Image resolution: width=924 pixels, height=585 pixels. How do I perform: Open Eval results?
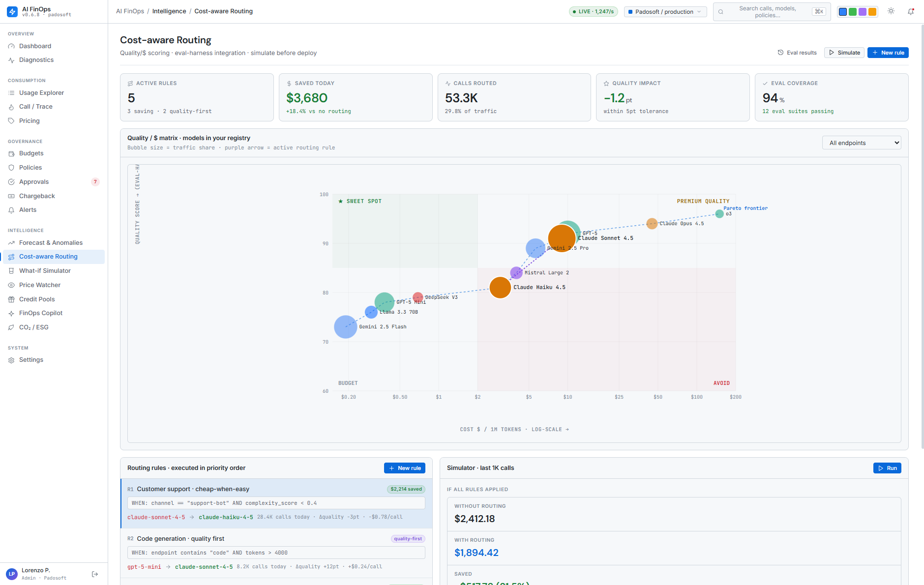point(797,53)
